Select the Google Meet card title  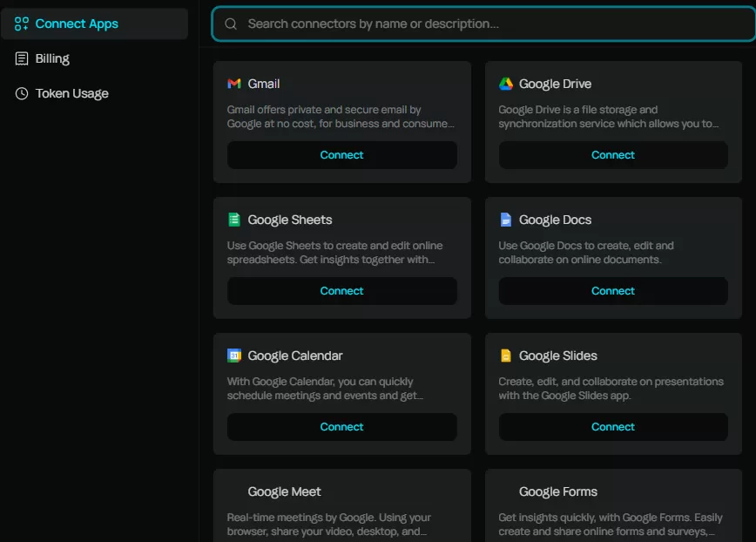pos(284,491)
